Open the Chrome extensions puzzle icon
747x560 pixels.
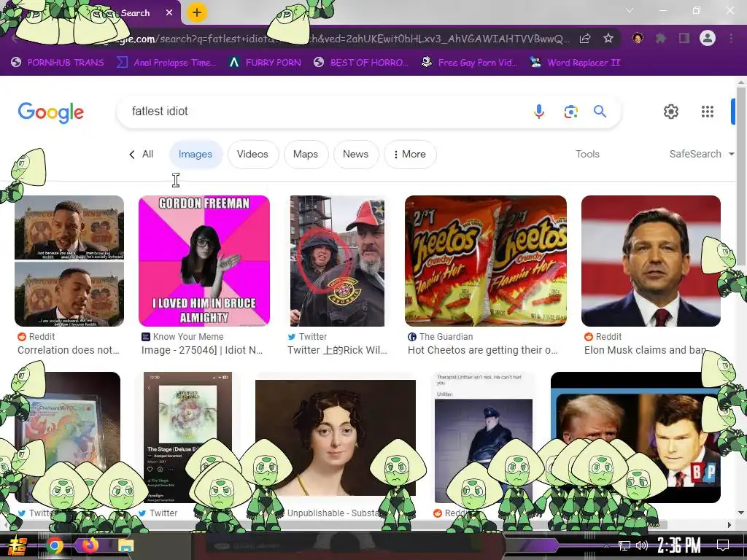tap(660, 38)
